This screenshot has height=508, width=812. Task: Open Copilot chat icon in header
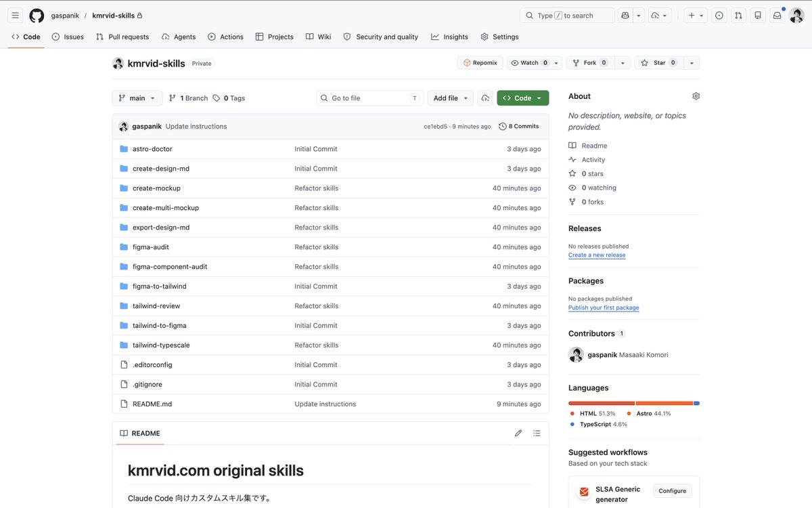click(625, 15)
